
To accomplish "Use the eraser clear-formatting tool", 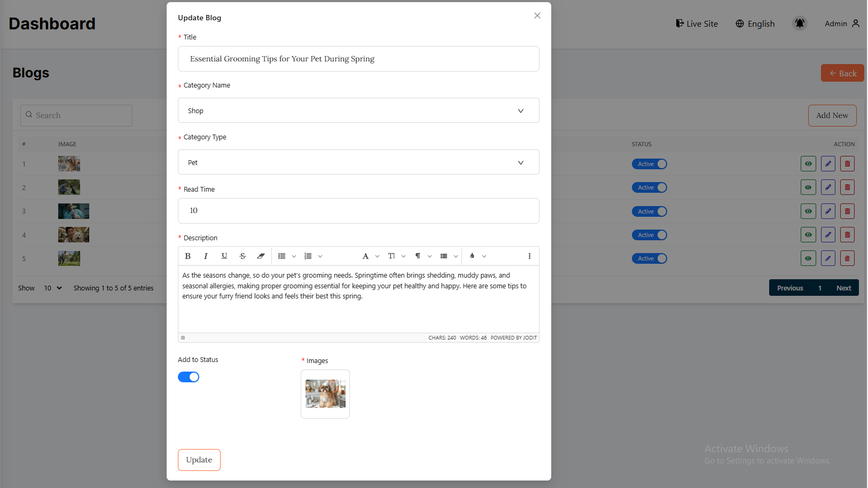I will (261, 256).
